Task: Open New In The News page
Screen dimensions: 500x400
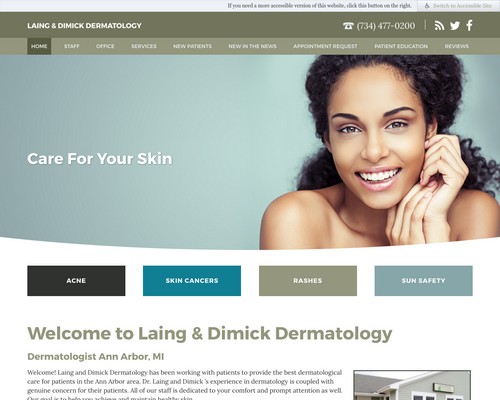Action: [x=252, y=46]
